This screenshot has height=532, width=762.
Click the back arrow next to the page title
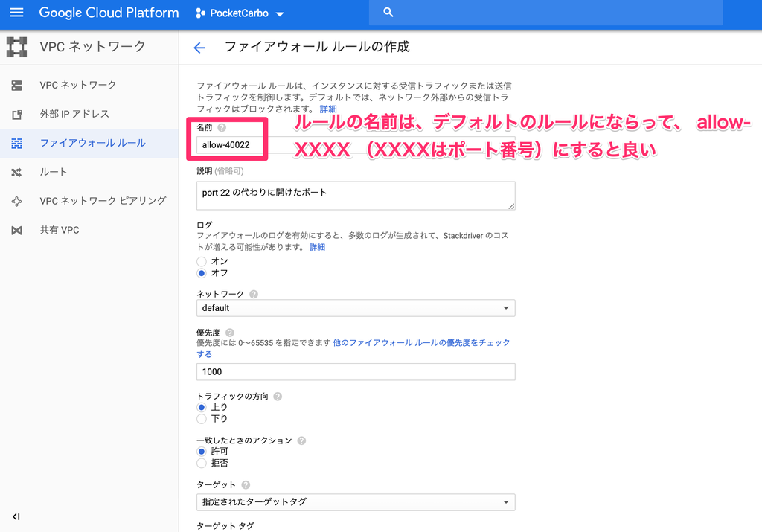[x=199, y=46]
